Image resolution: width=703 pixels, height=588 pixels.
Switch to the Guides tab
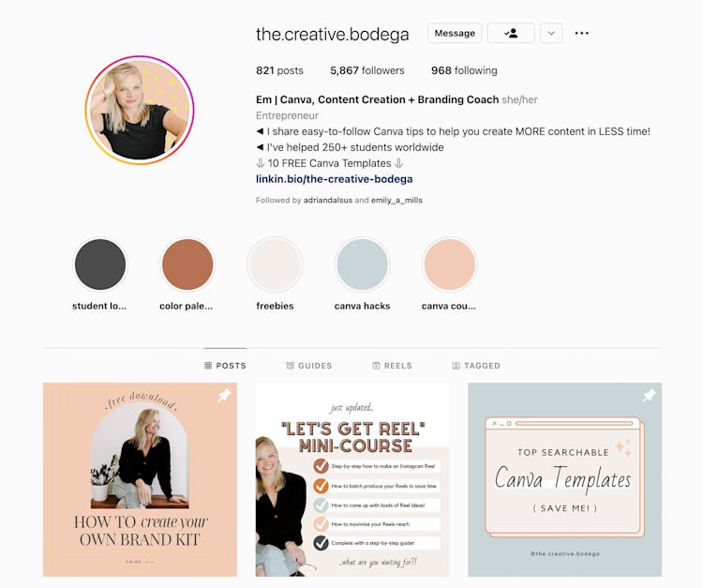pos(309,366)
